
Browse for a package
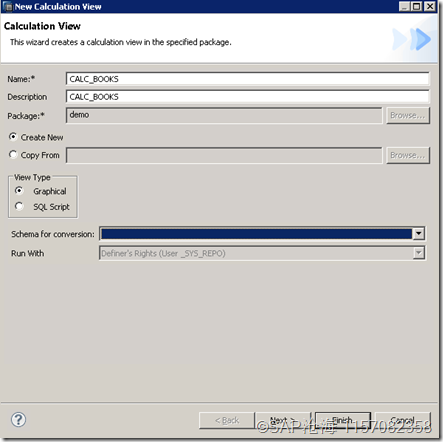click(408, 115)
